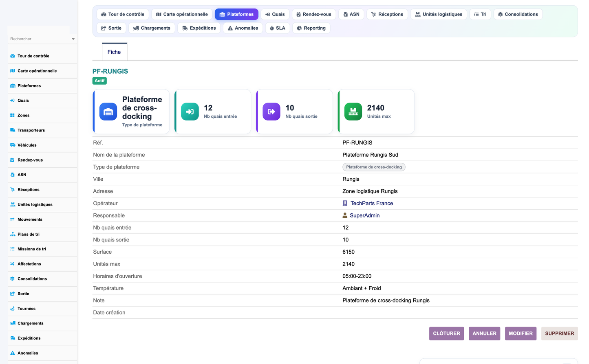Image resolution: width=589 pixels, height=364 pixels.
Task: Click the CLÔTURER button
Action: point(446,333)
